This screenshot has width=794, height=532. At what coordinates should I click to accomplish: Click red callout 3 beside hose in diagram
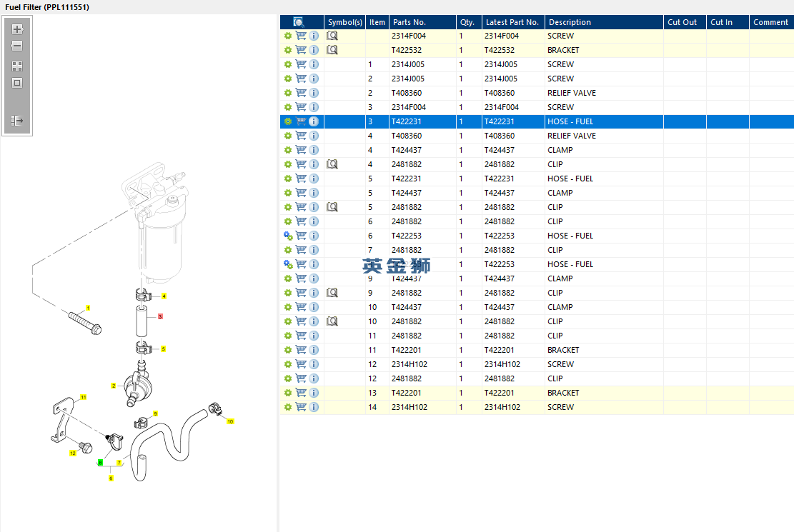160,316
